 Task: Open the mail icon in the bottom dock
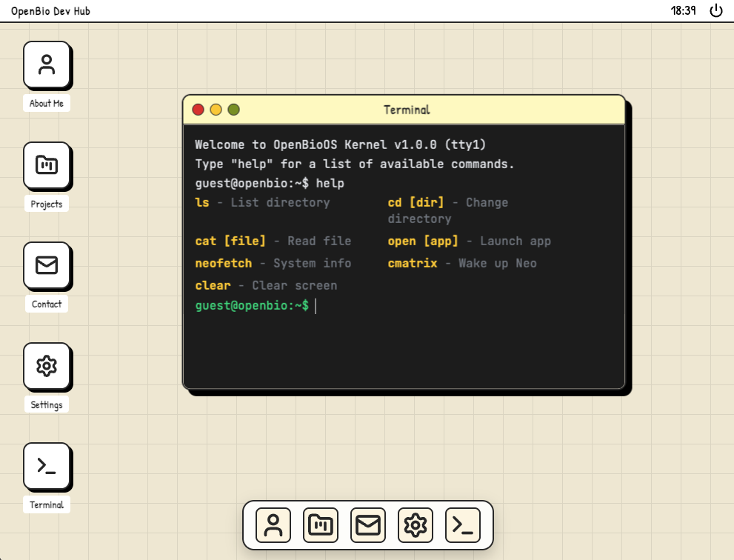(x=368, y=524)
